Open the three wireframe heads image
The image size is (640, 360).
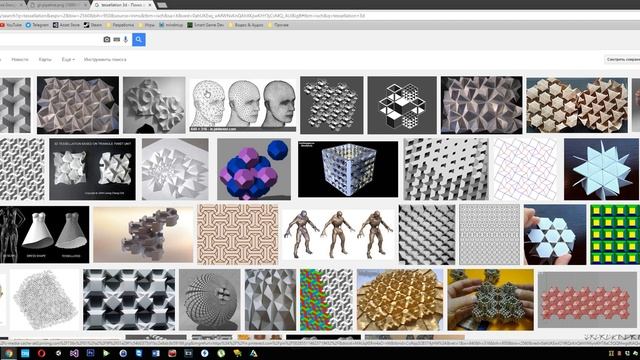click(x=244, y=105)
